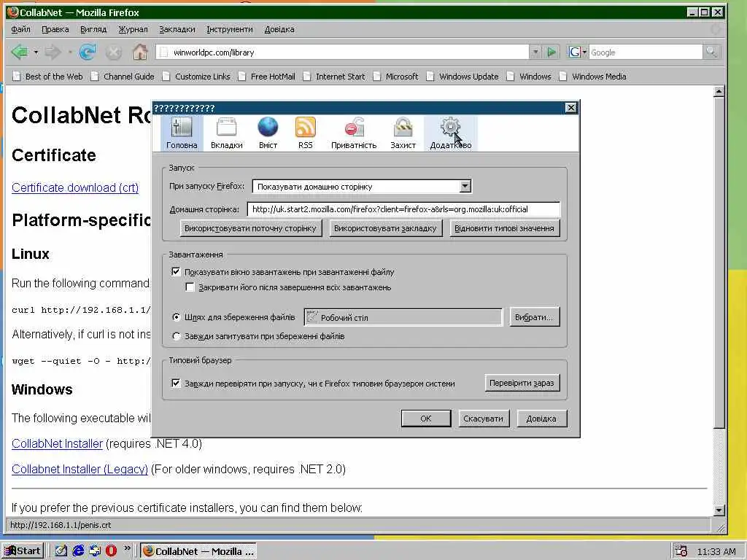Select Шлях для збереження файлів radio option
This screenshot has height=560, width=747.
tap(177, 317)
